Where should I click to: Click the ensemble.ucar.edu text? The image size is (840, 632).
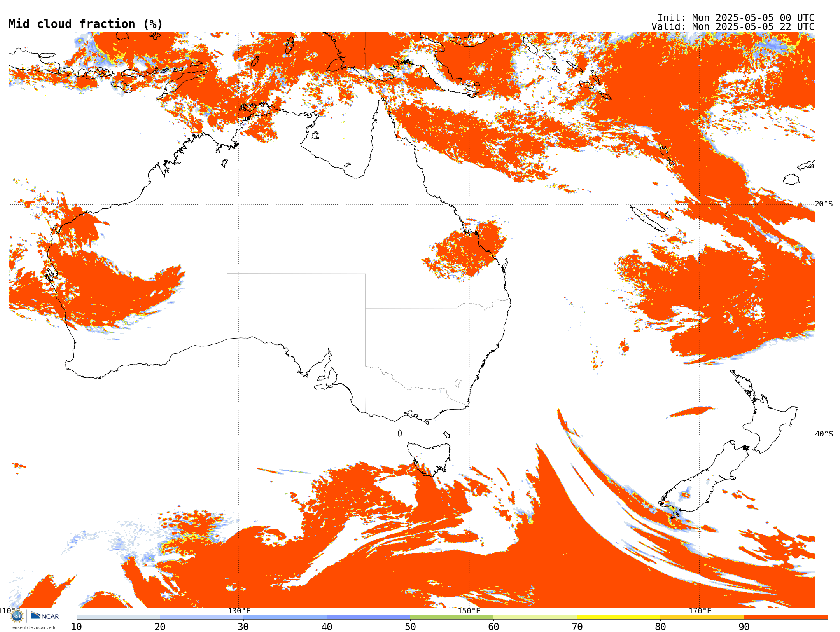[34, 627]
